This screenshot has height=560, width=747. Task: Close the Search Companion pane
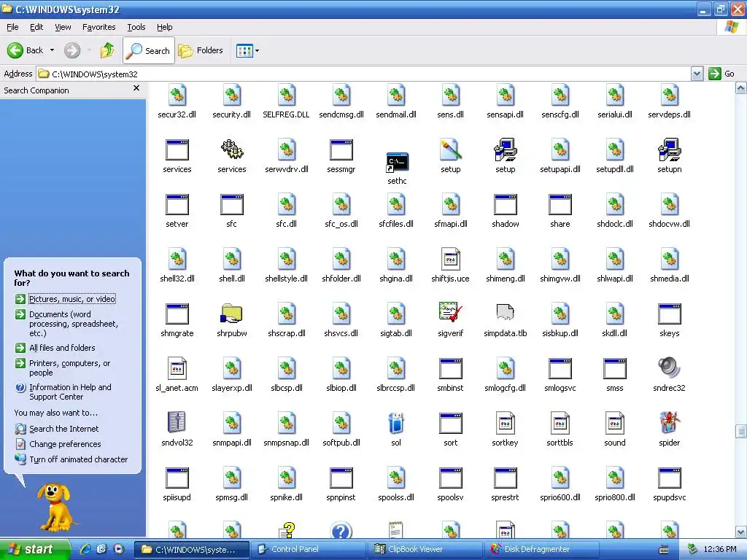click(x=136, y=88)
